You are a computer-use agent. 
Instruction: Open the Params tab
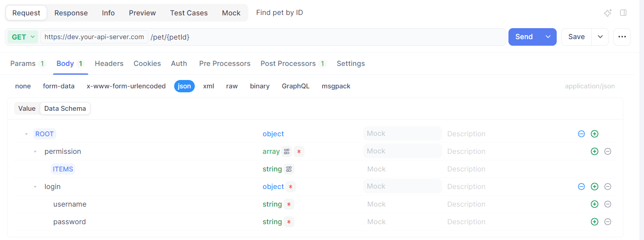tap(28, 63)
